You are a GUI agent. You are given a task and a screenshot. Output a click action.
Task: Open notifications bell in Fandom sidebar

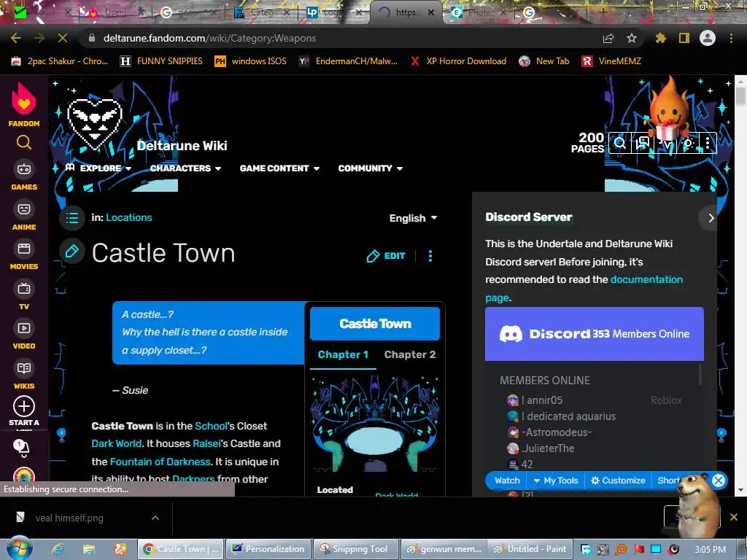coord(21,448)
